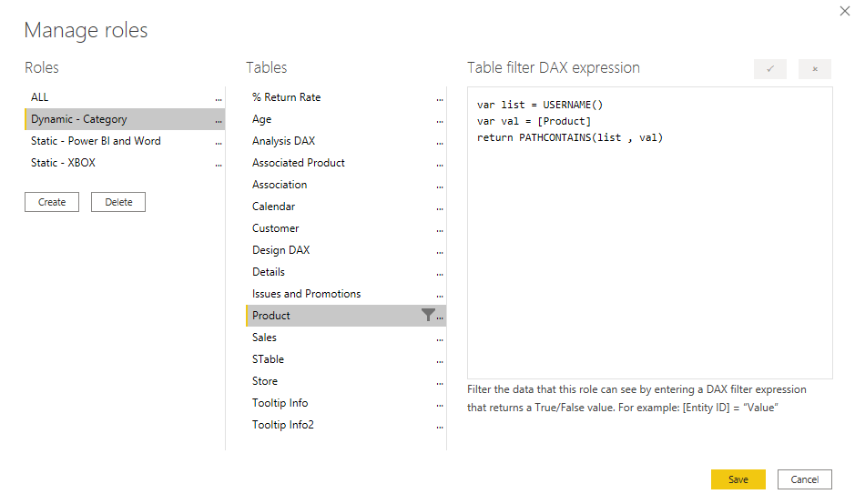Select the Analysis DAX table
855x504 pixels.
[x=346, y=141]
